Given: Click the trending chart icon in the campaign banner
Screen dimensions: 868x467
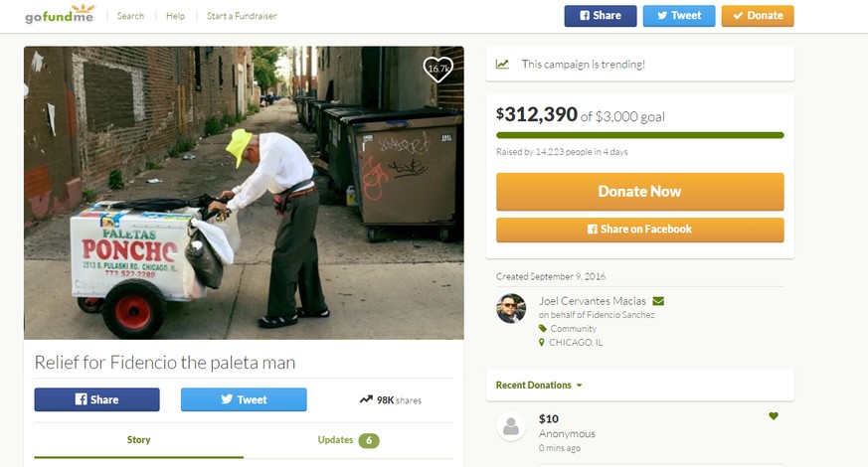Looking at the screenshot, I should click(502, 65).
